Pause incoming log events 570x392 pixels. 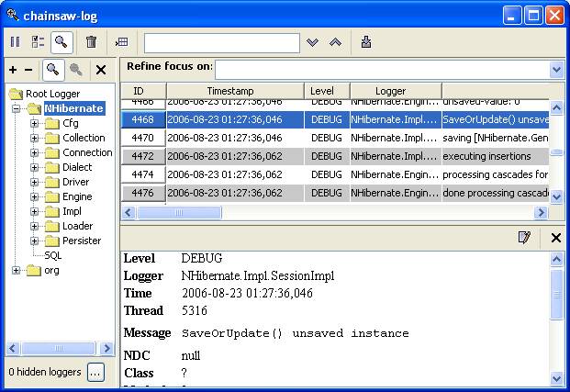click(16, 42)
